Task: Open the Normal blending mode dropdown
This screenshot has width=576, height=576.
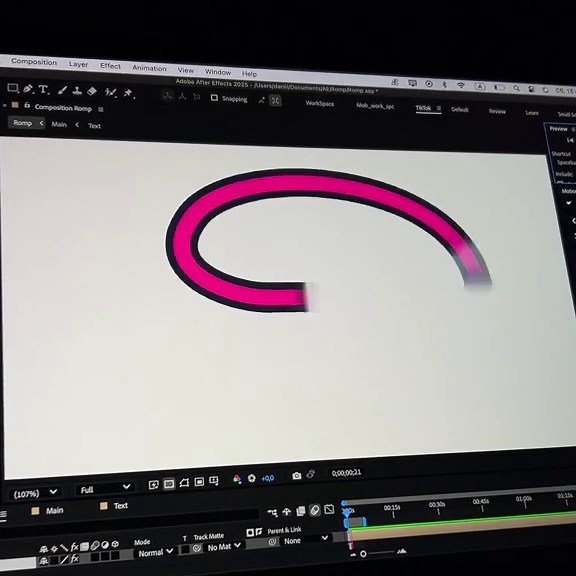Action: pyautogui.click(x=155, y=552)
